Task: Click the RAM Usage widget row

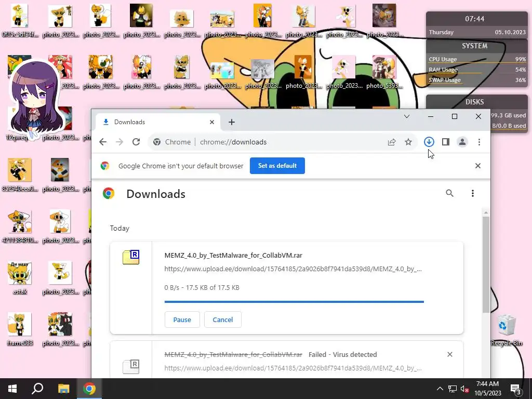Action: coord(477,70)
